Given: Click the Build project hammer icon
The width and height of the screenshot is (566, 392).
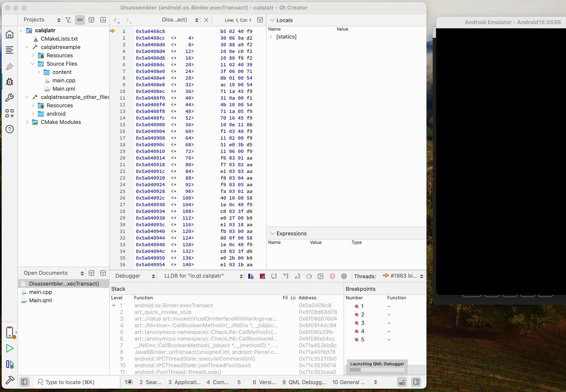Looking at the screenshot, I should point(10,380).
